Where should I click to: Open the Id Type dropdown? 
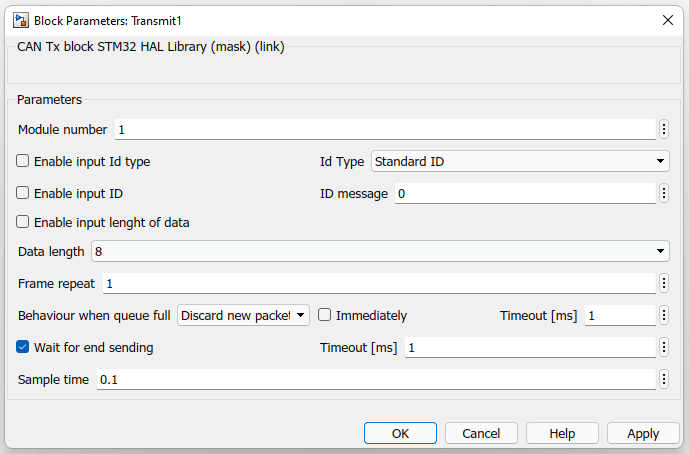(x=520, y=161)
